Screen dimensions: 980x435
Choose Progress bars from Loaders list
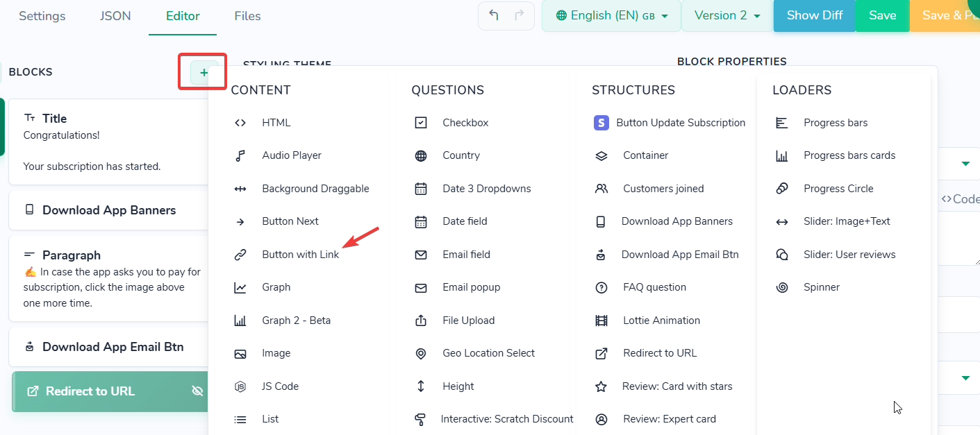(x=836, y=123)
